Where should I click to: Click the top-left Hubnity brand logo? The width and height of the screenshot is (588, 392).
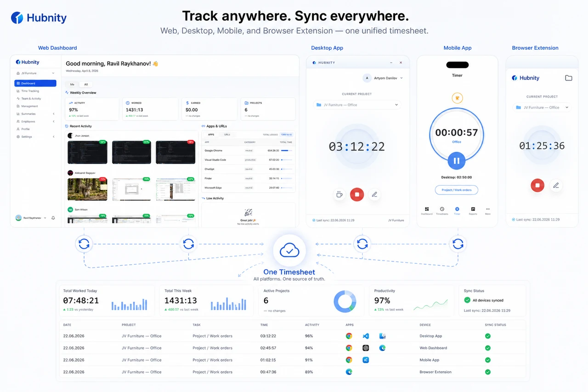pyautogui.click(x=39, y=18)
